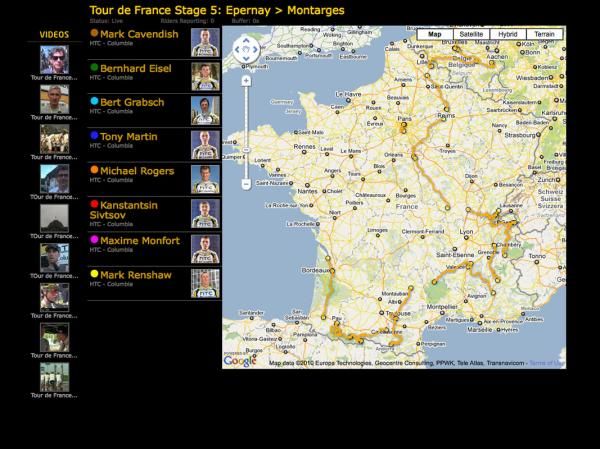The height and width of the screenshot is (449, 600).
Task: Open Terms of Use map link
Action: click(547, 363)
